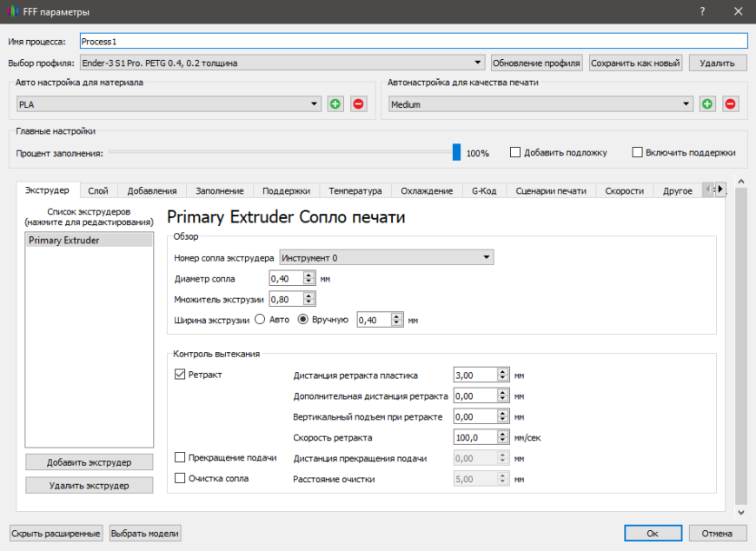Click red minus icon next to Medium quality
The width and height of the screenshot is (756, 551).
click(730, 104)
